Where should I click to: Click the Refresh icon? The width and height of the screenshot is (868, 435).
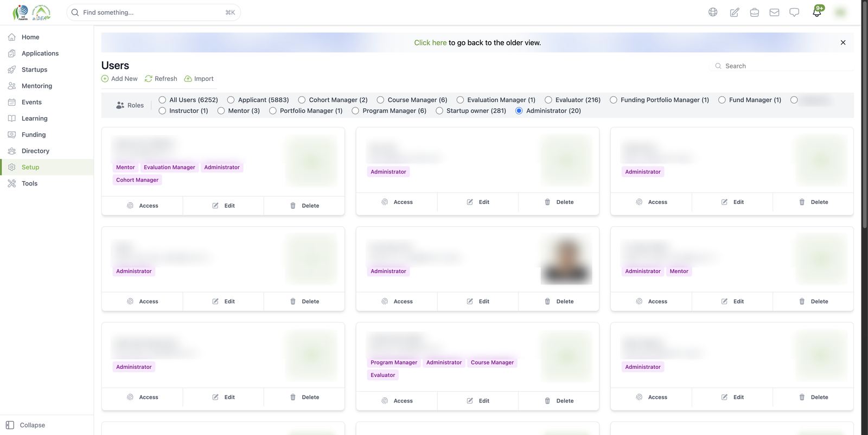pos(148,79)
